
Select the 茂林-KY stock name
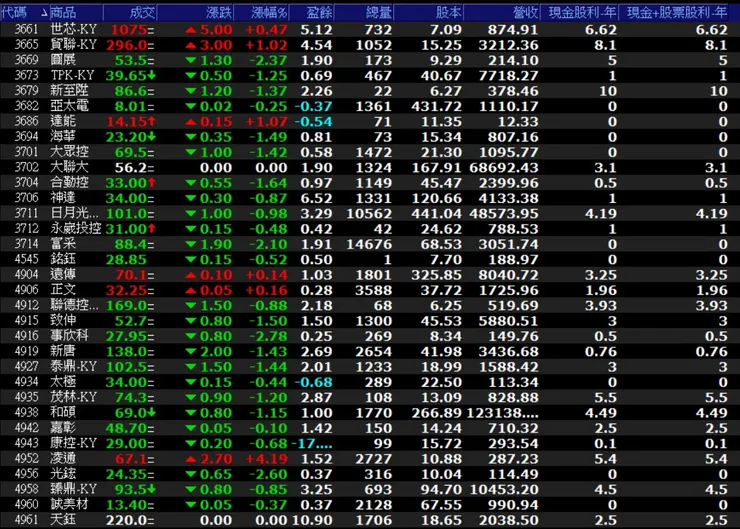coord(74,397)
